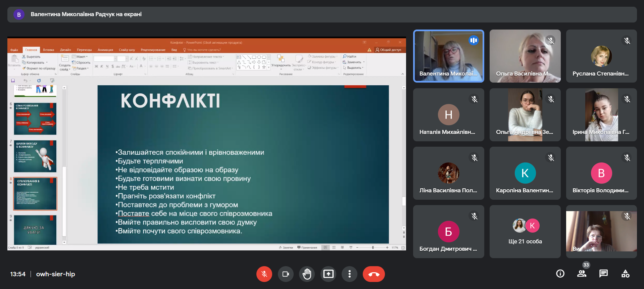This screenshot has height=289, width=644.
Task: Collapse the PowerPoint ribbon chevron
Action: click(x=402, y=74)
